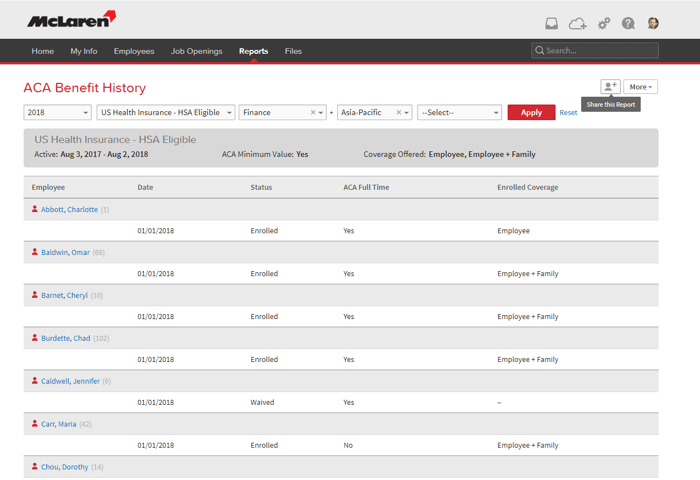Go to the Home tab
This screenshot has width=700, height=480.
[x=42, y=51]
